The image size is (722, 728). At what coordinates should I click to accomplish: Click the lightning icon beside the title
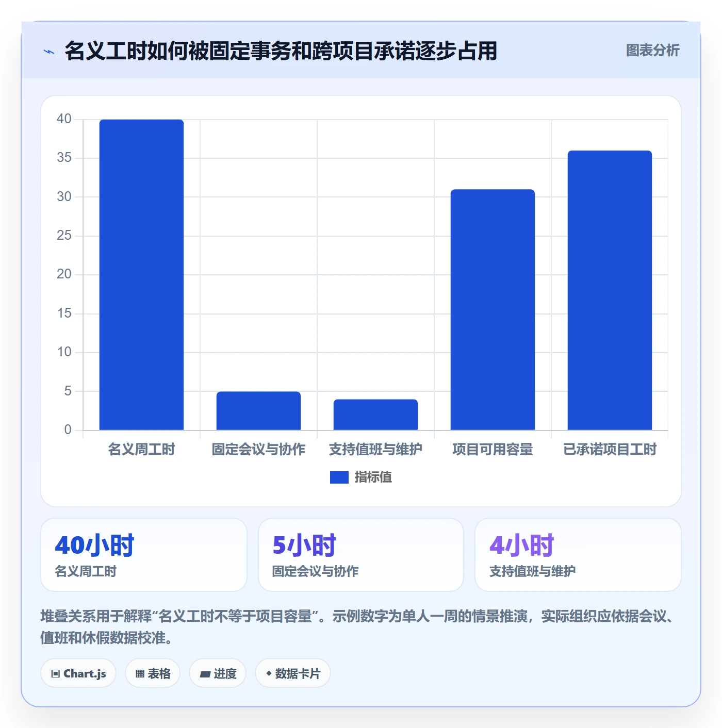pos(49,52)
